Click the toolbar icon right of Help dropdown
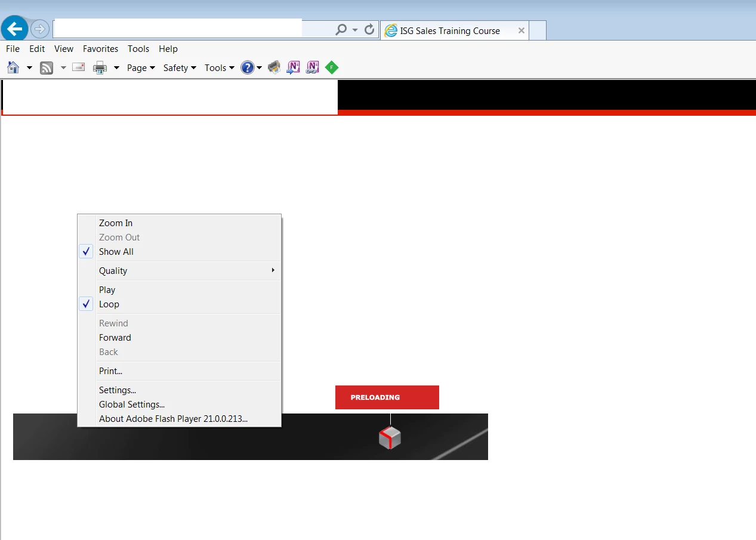This screenshot has width=756, height=540. [274, 67]
